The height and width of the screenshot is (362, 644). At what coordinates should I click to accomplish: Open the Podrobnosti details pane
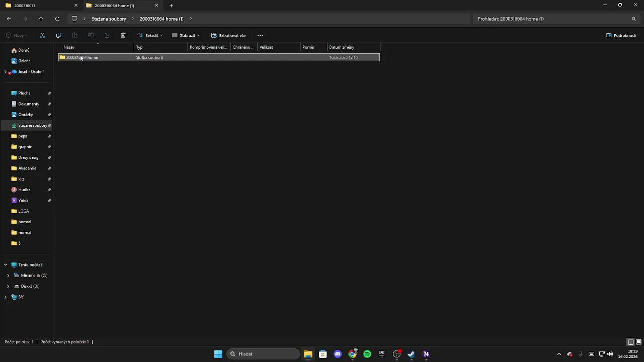point(621,35)
